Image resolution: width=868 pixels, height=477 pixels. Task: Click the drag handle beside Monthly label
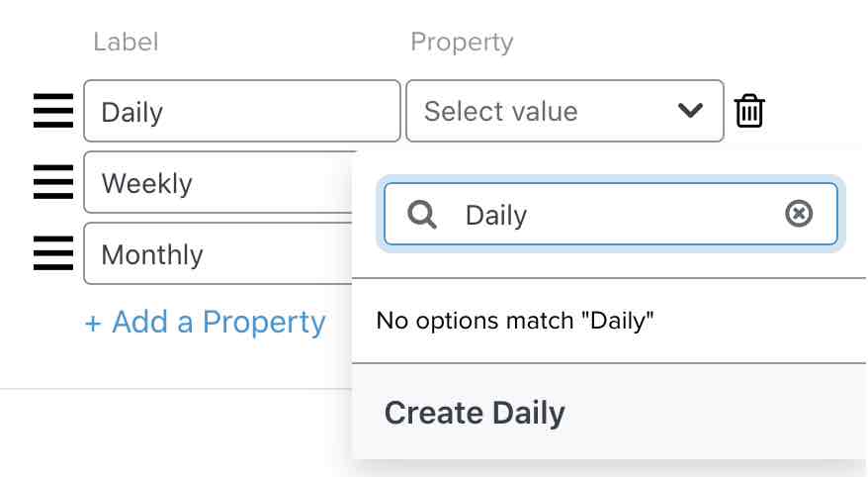pyautogui.click(x=53, y=253)
